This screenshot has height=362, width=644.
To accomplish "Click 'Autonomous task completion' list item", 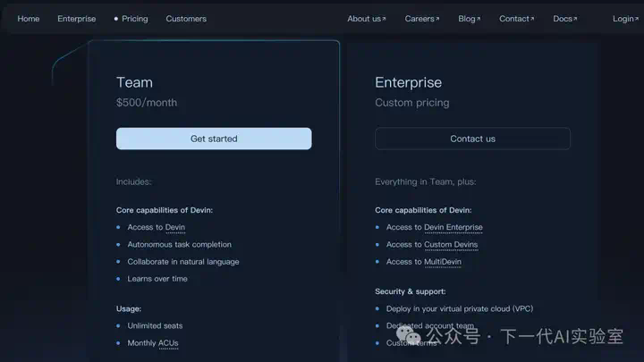I will click(x=180, y=245).
